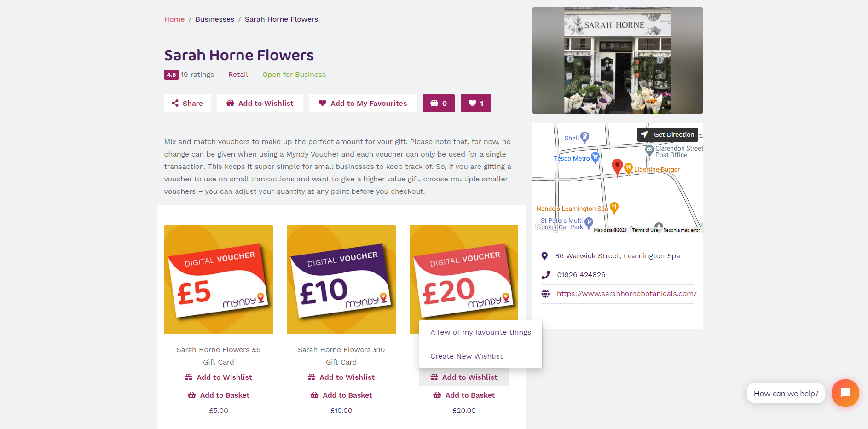This screenshot has height=429, width=868.
Task: Click Get Direction on the map
Action: pyautogui.click(x=668, y=134)
